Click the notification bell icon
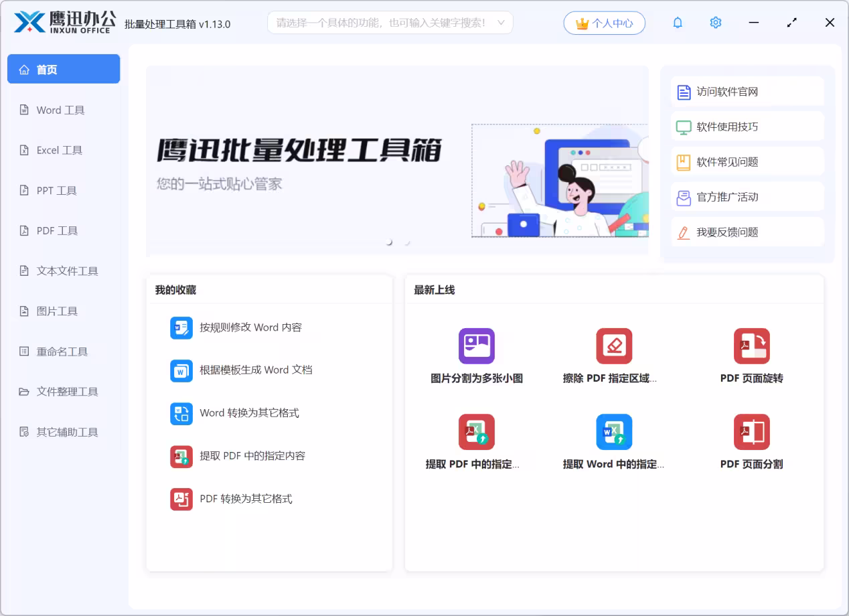 (x=678, y=22)
